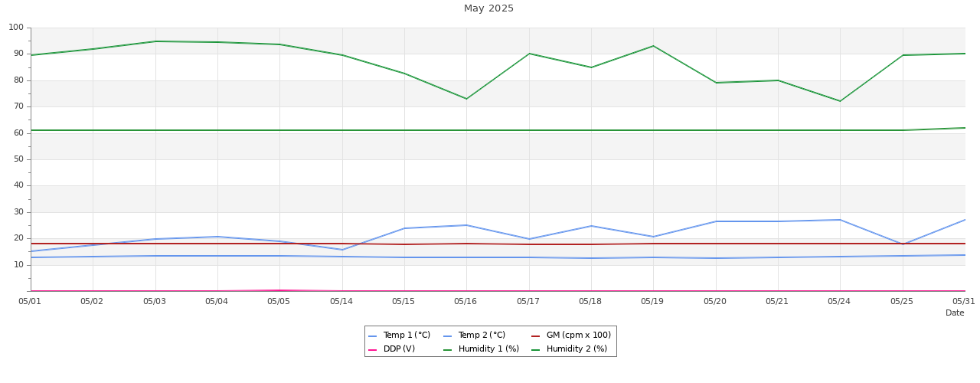Click the pink DDP bump at 05/05
Viewport: 980px width, 383px height.
[279, 290]
